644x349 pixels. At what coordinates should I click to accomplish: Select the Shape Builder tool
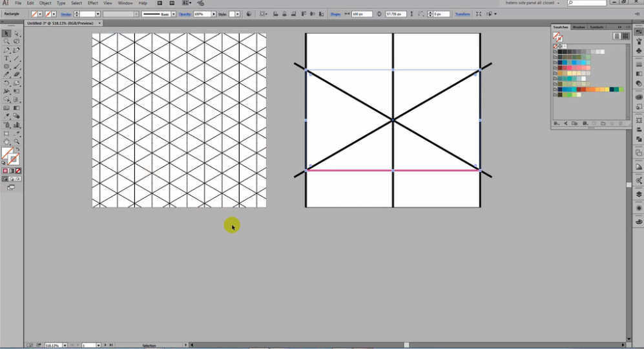[6, 99]
